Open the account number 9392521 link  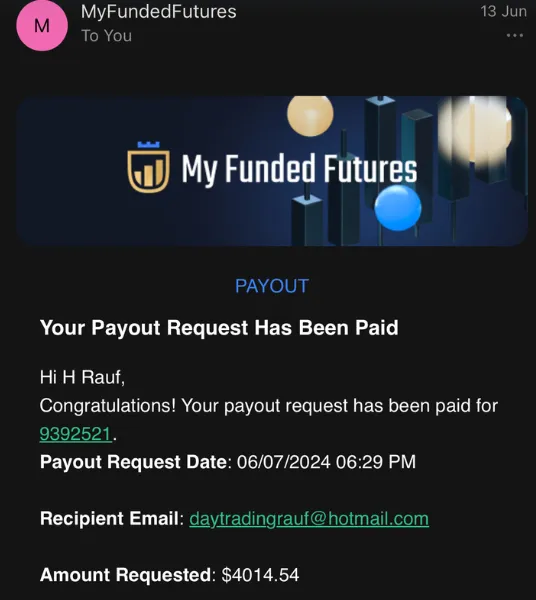75,434
